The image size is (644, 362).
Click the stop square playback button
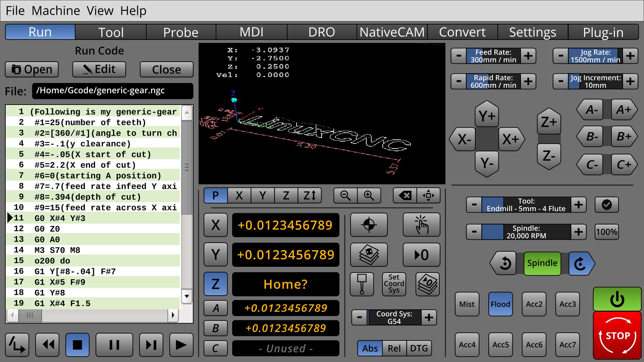point(77,345)
